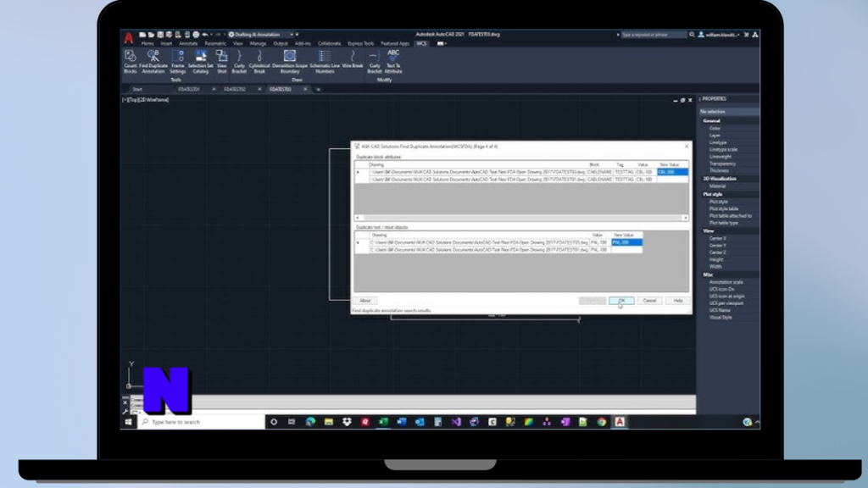Switch to the WCS ribbon tab
This screenshot has width=868, height=488.
click(422, 44)
